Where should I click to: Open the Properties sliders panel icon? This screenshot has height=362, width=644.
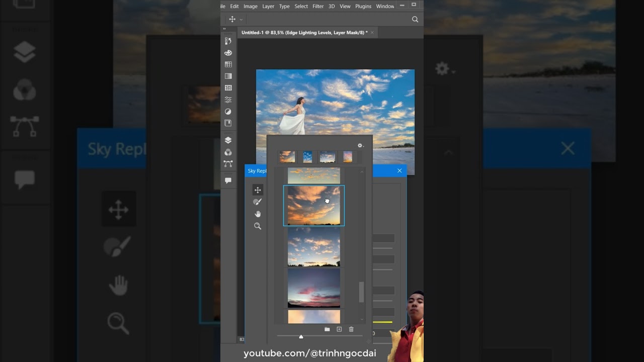tap(228, 100)
